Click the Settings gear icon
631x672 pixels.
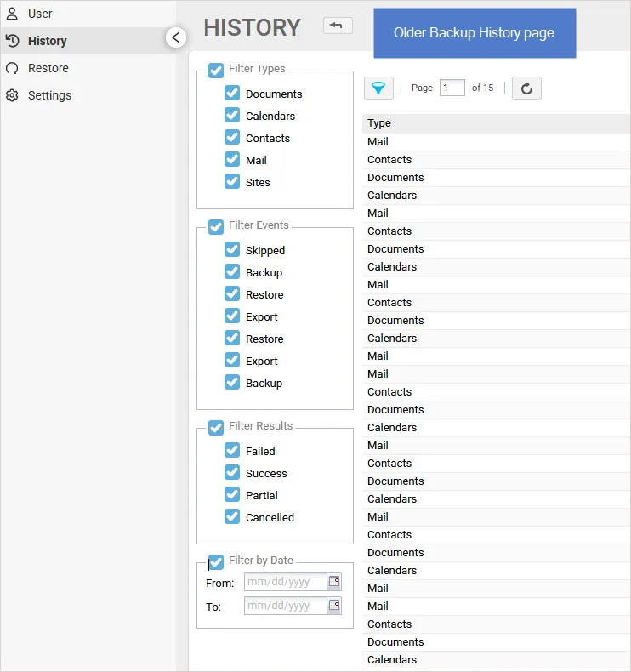click(x=12, y=95)
